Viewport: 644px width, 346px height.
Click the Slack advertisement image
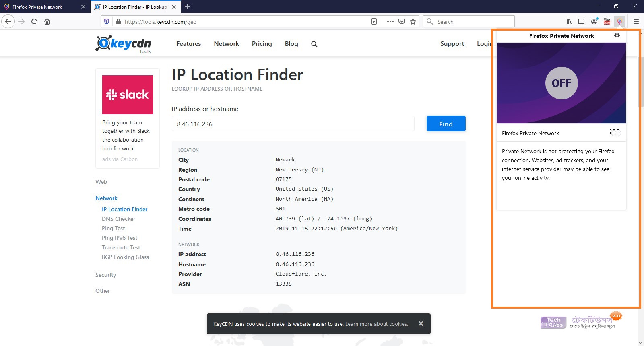[x=128, y=95]
